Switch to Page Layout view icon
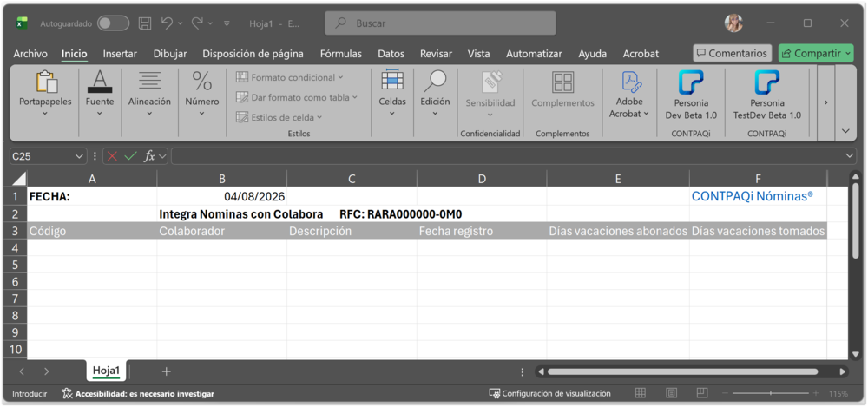 671,393
